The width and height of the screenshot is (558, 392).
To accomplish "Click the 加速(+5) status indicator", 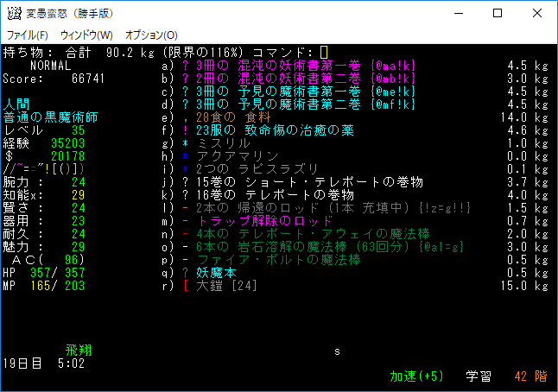I will tap(416, 376).
